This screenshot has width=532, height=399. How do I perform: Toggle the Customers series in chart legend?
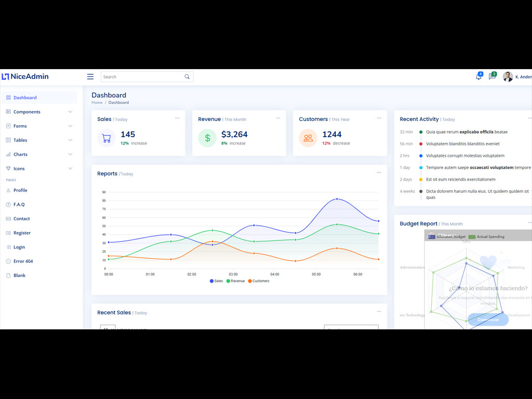tap(258, 281)
